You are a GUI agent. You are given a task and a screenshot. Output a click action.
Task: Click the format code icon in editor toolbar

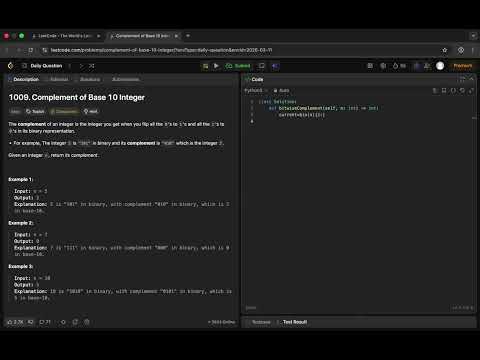tap(435, 90)
